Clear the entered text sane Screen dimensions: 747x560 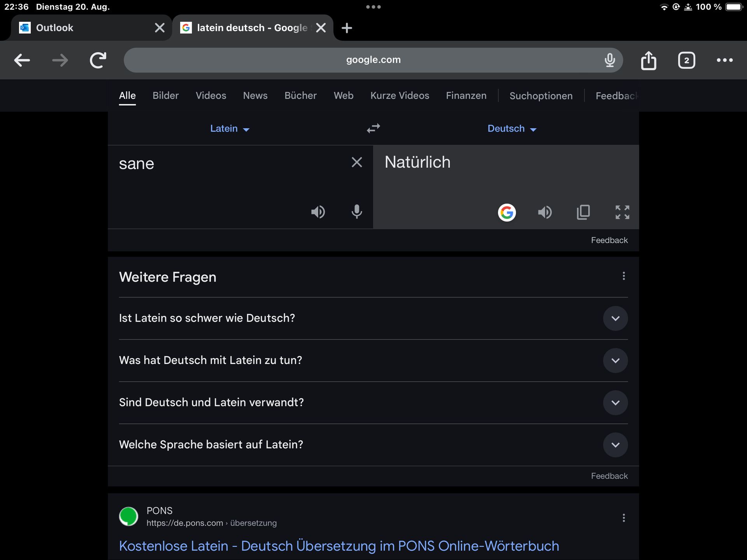tap(356, 162)
